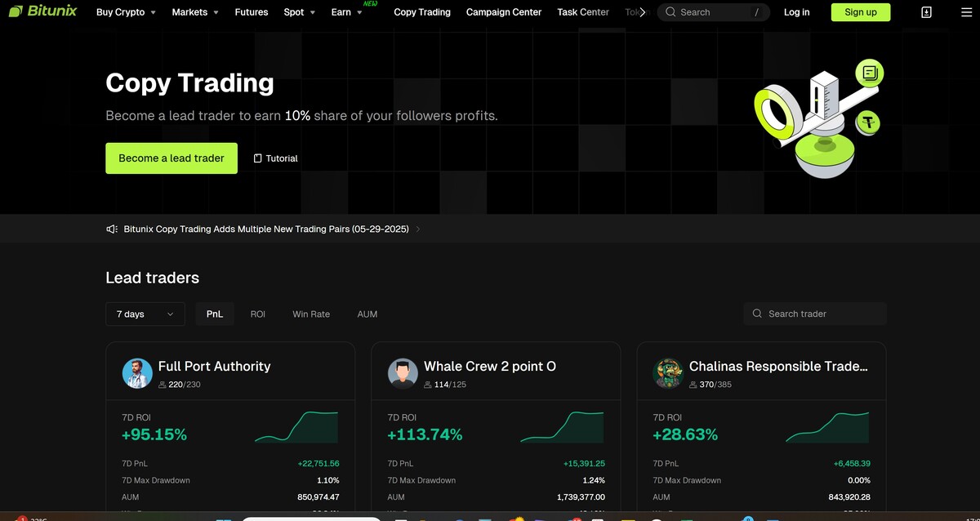The width and height of the screenshot is (980, 521).
Task: Click the +95.15% ROI value
Action: tap(154, 435)
